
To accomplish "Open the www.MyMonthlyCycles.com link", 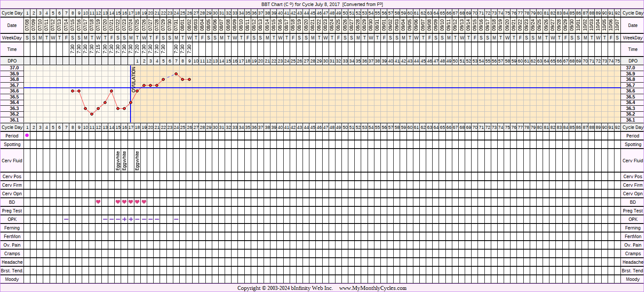I will pos(373,288).
